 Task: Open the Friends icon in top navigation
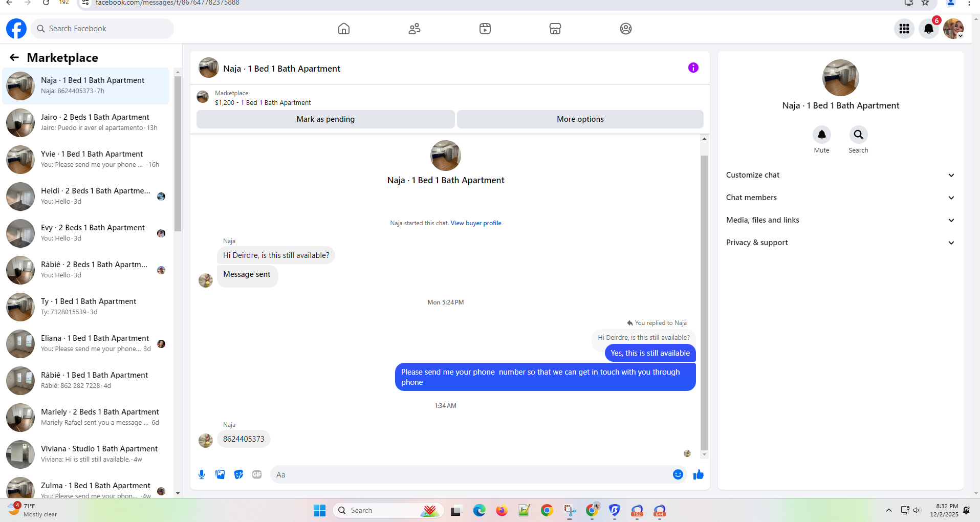tap(415, 29)
